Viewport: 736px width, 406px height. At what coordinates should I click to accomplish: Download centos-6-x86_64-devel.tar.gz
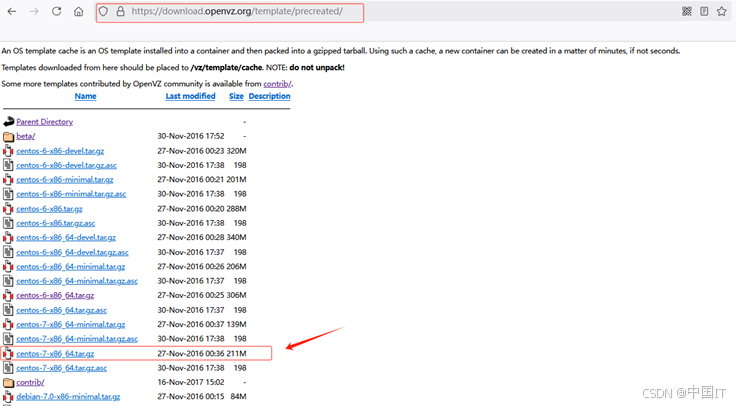coord(66,238)
